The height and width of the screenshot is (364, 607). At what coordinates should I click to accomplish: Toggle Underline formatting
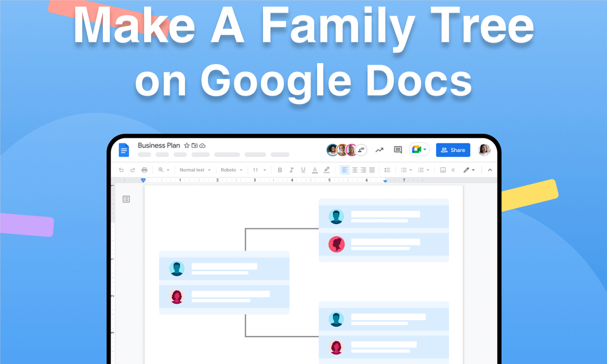tap(303, 170)
